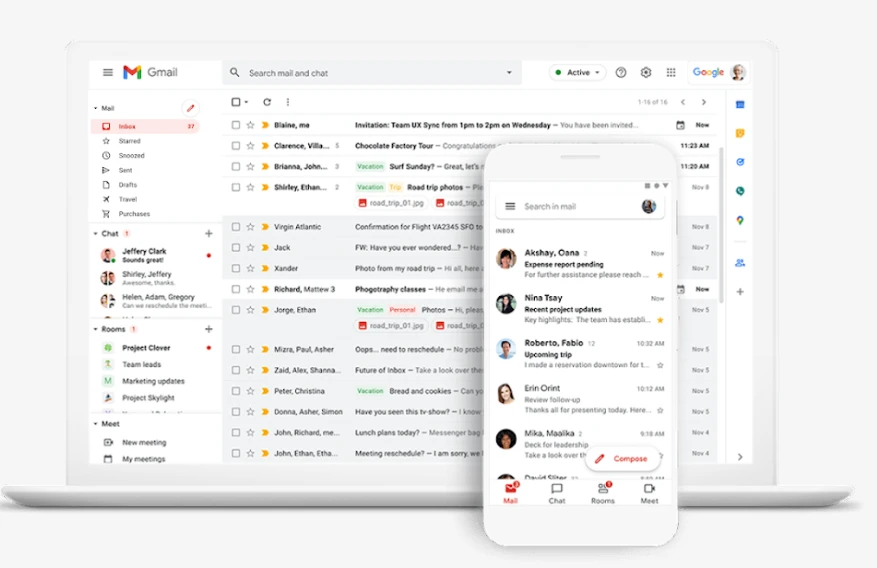This screenshot has height=568, width=877.
Task: Open the search options dropdown arrow
Action: pos(509,73)
